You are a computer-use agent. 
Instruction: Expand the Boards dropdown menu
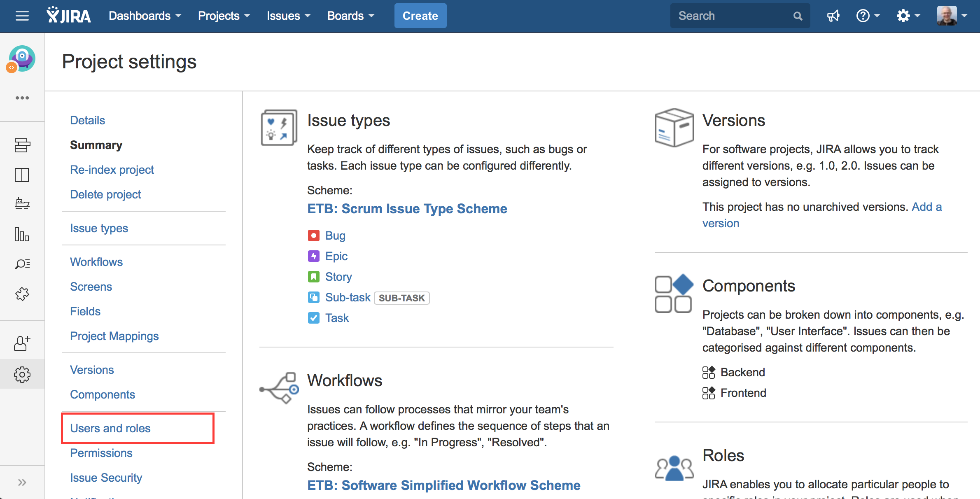pos(351,16)
